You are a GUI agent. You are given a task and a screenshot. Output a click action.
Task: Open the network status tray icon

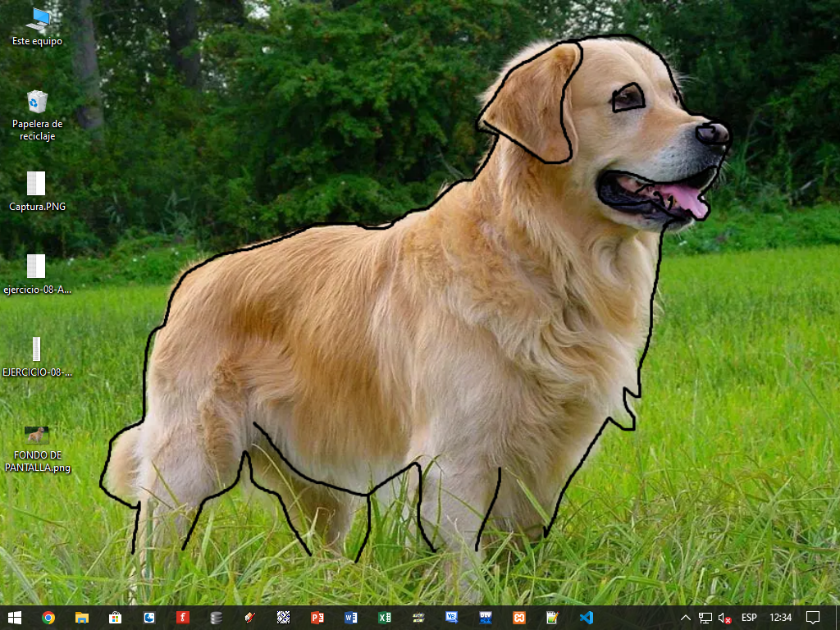(x=705, y=618)
